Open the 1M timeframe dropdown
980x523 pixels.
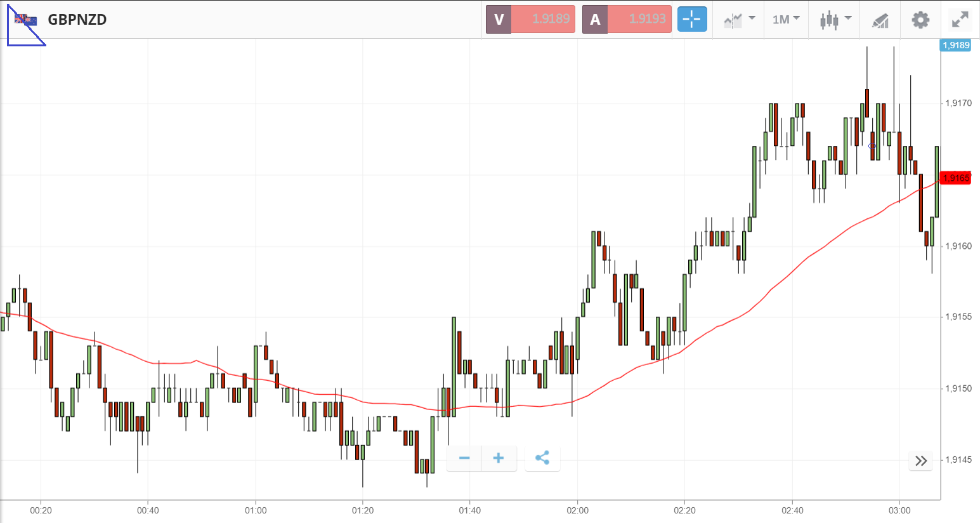(786, 20)
